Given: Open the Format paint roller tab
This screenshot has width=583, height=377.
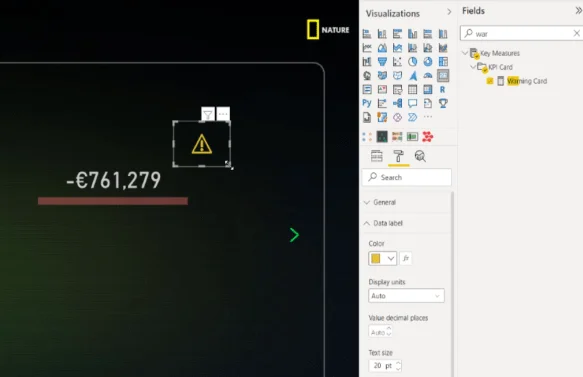Looking at the screenshot, I should click(x=399, y=156).
